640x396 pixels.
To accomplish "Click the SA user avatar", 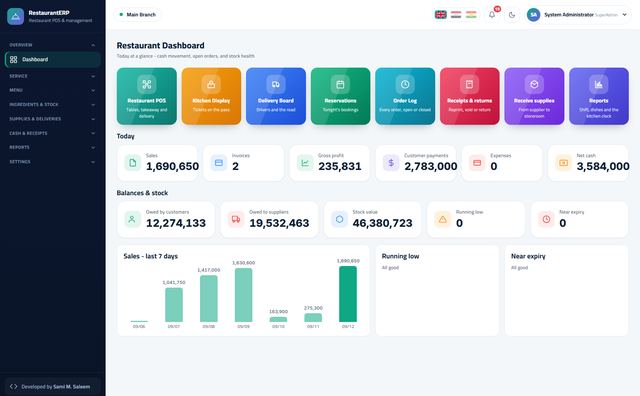I will (533, 15).
